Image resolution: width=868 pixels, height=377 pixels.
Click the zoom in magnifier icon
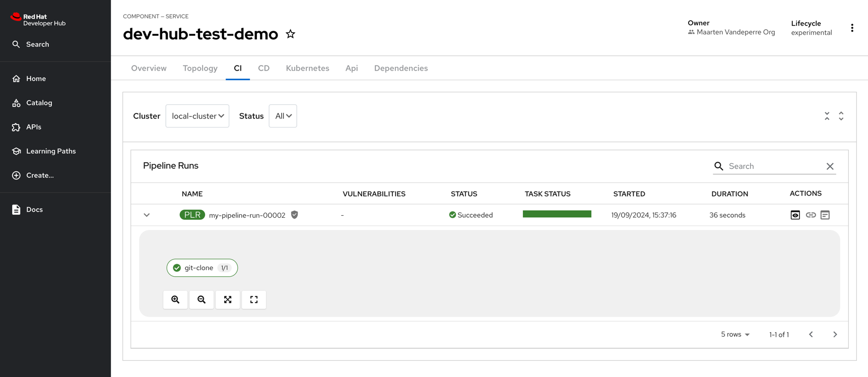175,300
